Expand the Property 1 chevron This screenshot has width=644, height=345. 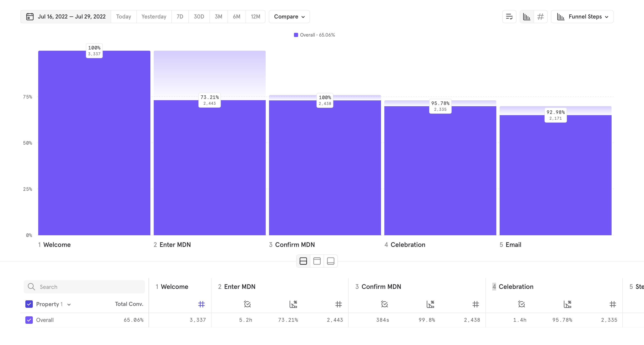click(69, 304)
